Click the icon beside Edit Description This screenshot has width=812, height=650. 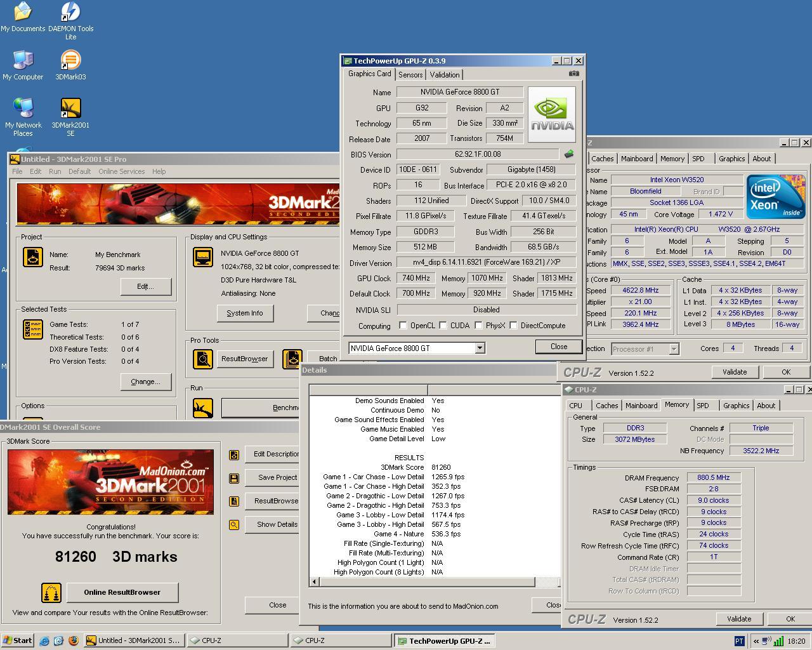[x=234, y=454]
